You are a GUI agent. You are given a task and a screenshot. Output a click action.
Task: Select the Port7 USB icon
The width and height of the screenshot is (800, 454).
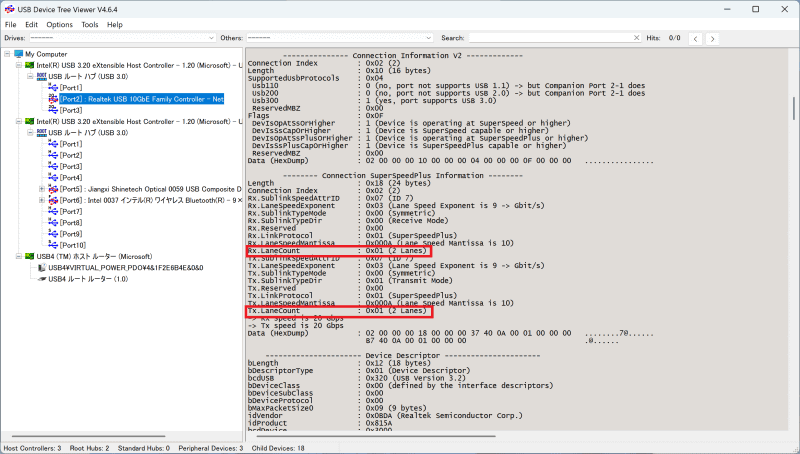pyautogui.click(x=53, y=211)
